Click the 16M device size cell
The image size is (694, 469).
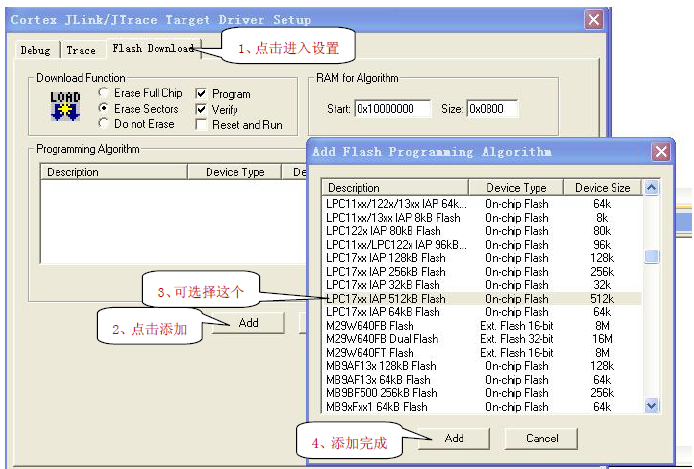pos(602,339)
